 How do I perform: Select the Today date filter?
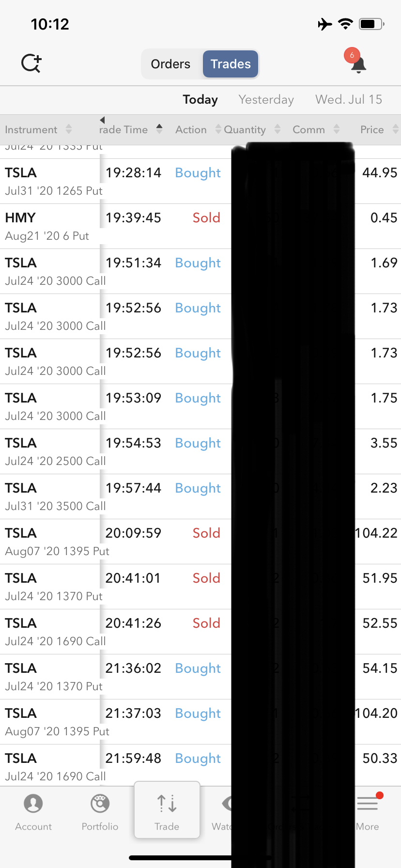click(200, 99)
